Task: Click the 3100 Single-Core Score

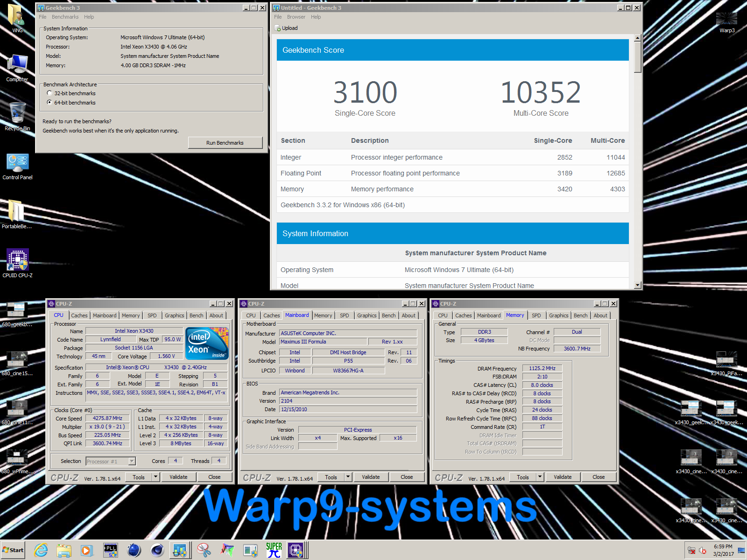Action: [365, 92]
